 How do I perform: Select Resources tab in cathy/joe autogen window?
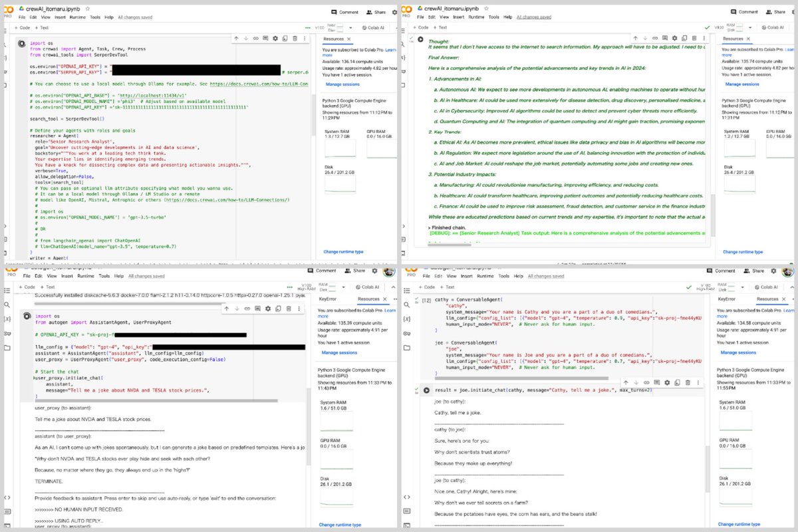(767, 299)
